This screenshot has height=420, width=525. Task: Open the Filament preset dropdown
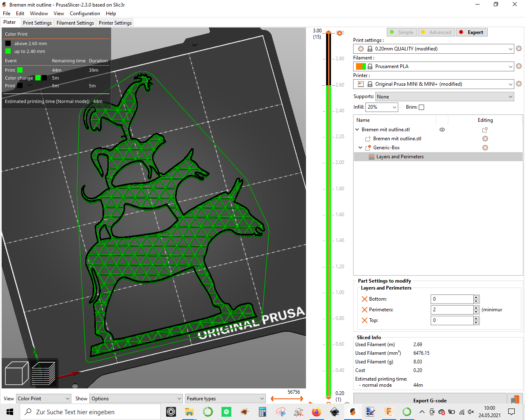point(434,66)
